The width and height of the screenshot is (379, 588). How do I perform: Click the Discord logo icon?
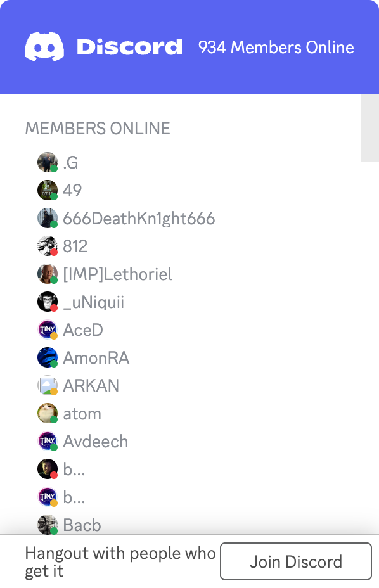point(44,46)
